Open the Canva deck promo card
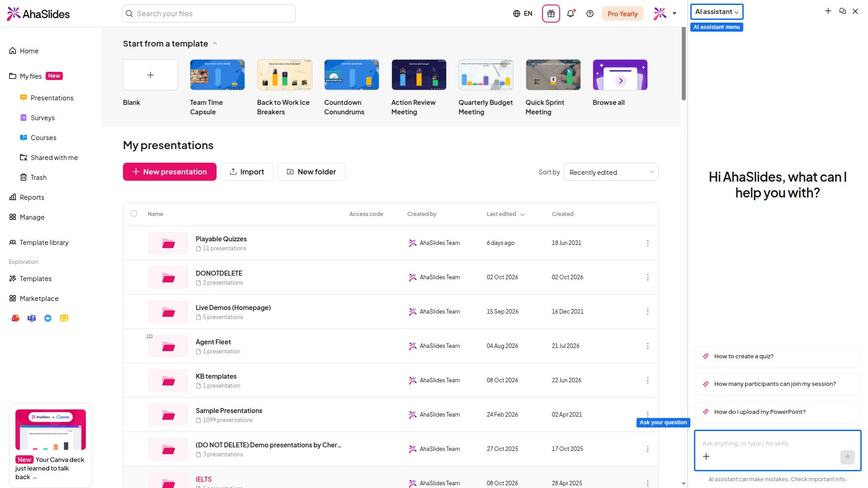868x488 pixels. coord(51,445)
